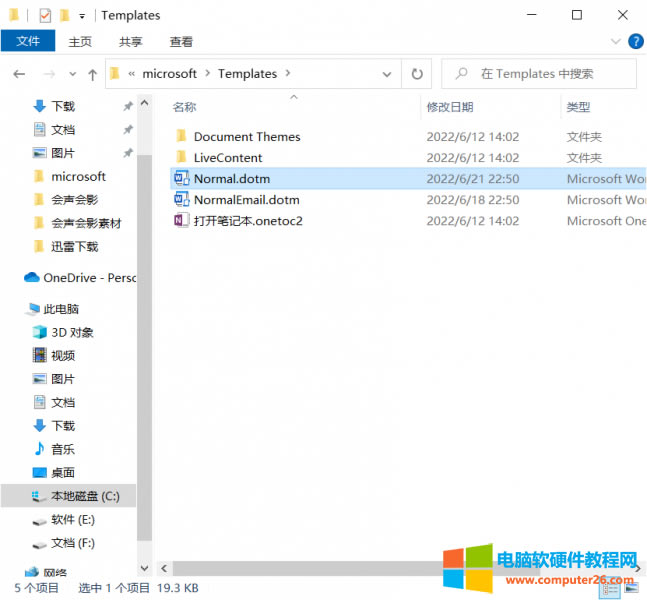Click the 音乐 music note icon
The image size is (647, 600).
(40, 449)
